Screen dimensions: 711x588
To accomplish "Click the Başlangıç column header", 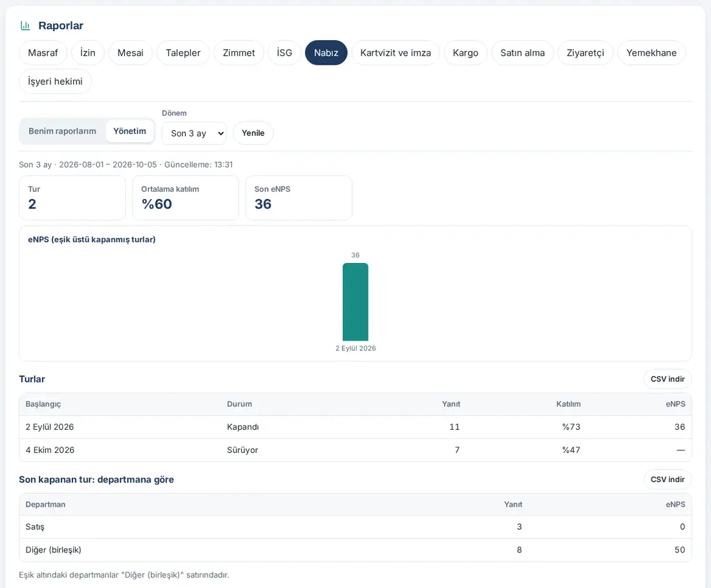I will (43, 404).
